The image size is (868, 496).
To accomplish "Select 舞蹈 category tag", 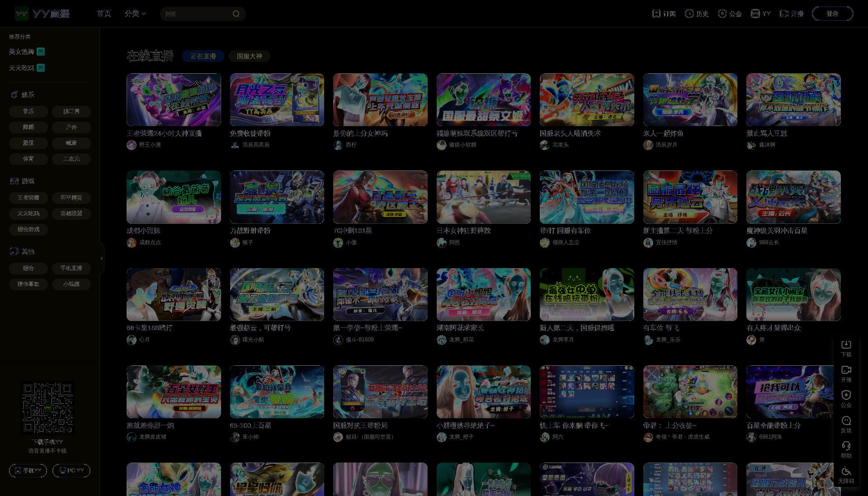I will click(28, 127).
